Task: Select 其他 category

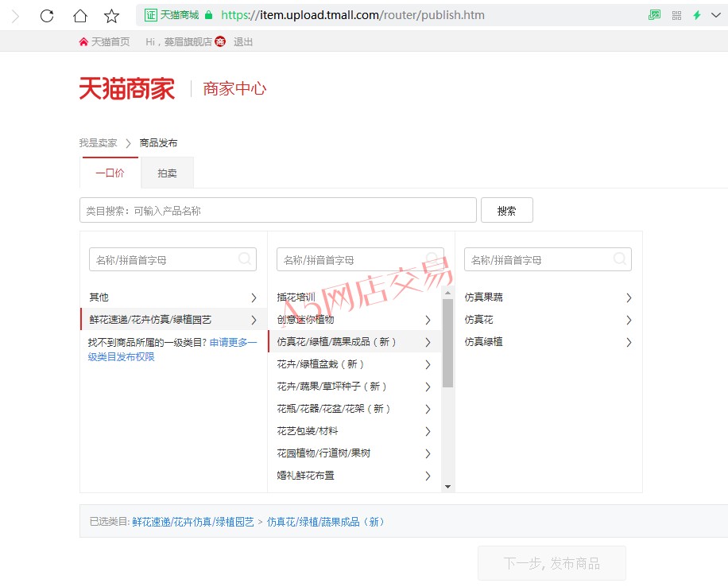Action: (x=173, y=297)
